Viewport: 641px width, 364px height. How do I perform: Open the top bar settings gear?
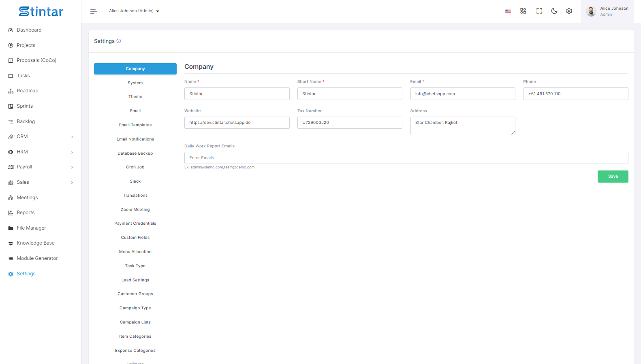pyautogui.click(x=569, y=11)
